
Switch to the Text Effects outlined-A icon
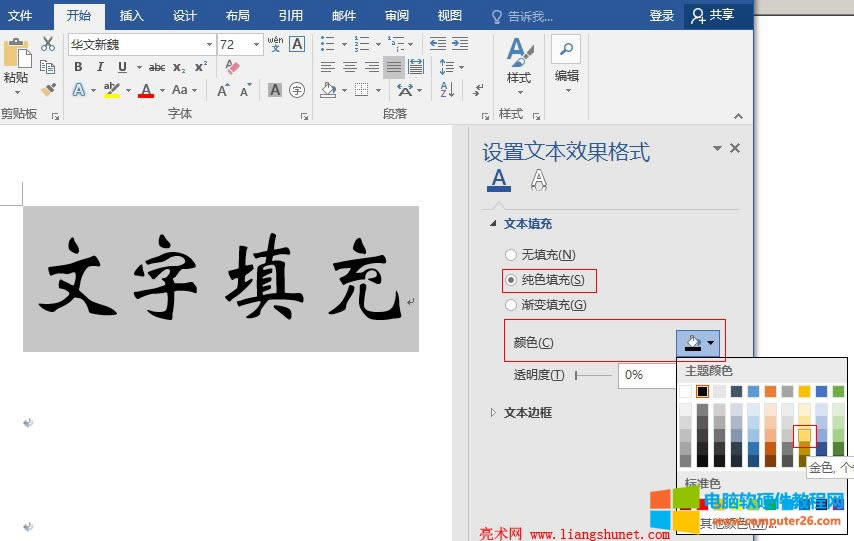(x=539, y=179)
